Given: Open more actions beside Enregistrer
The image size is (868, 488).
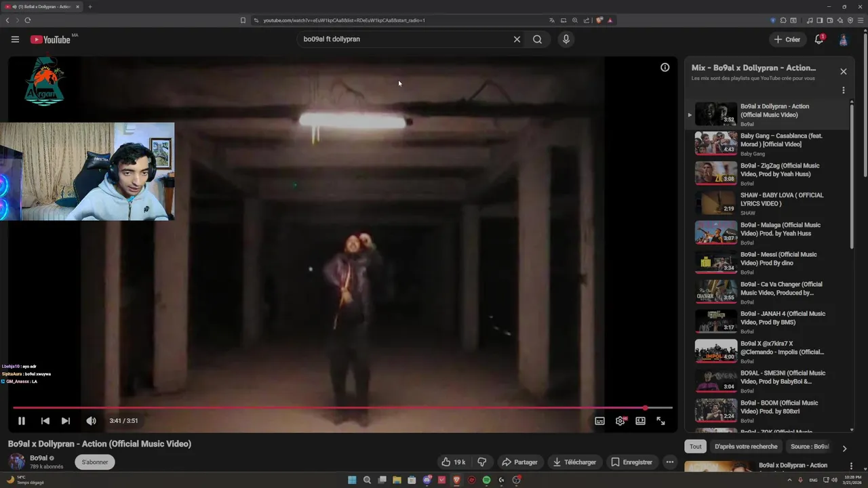Looking at the screenshot, I should pos(670,462).
